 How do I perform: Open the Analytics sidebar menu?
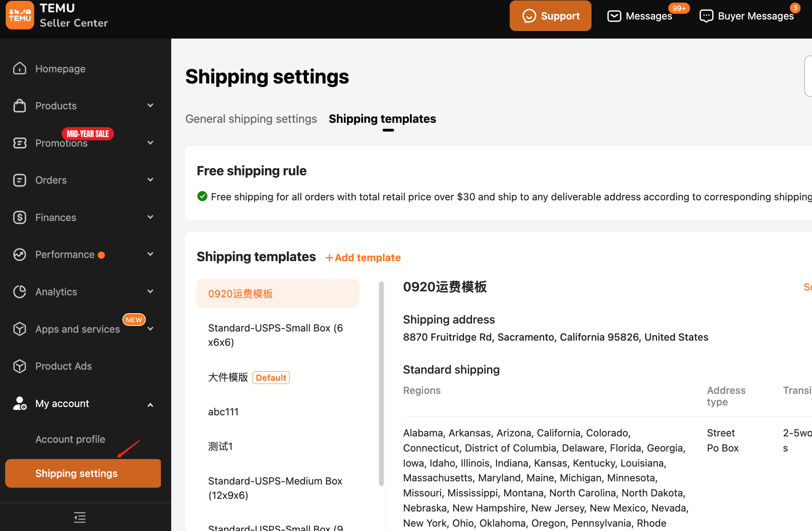tap(56, 292)
